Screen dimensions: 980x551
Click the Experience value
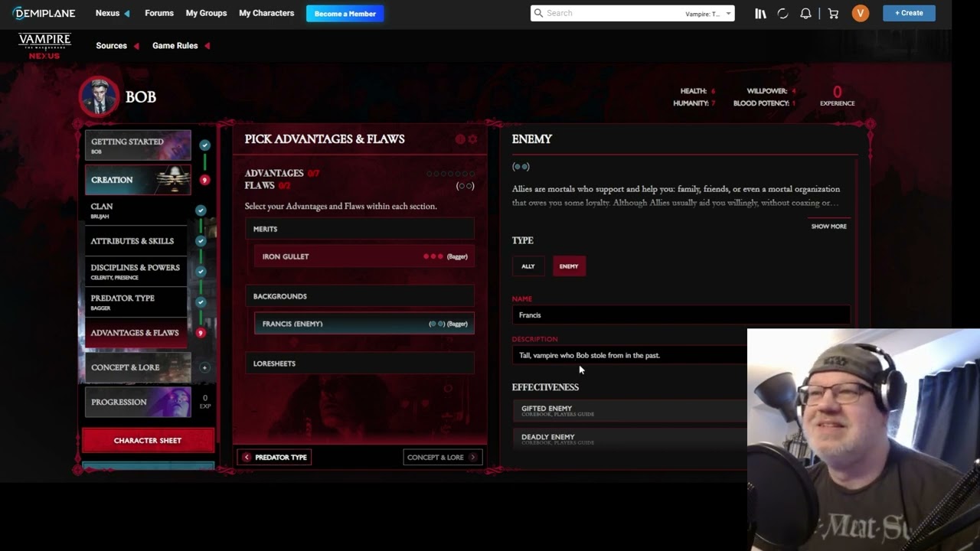click(837, 93)
